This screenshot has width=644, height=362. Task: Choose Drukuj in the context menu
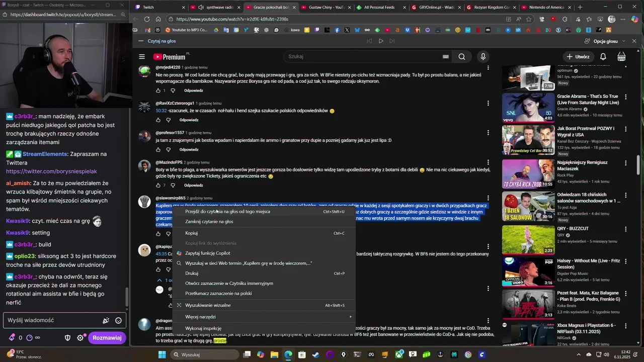(264, 274)
